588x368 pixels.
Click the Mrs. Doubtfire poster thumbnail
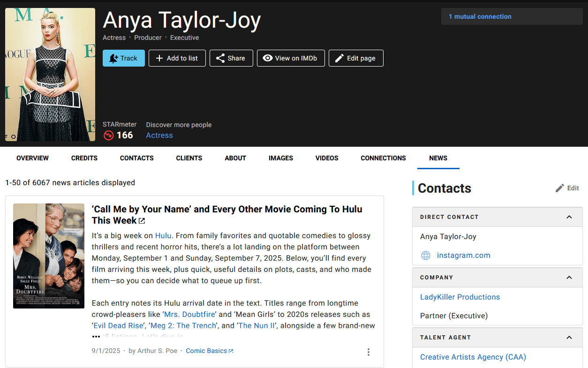coord(49,256)
